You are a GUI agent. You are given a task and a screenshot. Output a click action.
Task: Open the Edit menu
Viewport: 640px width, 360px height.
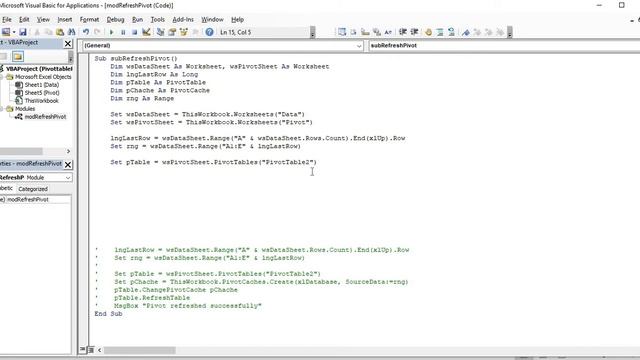point(24,20)
